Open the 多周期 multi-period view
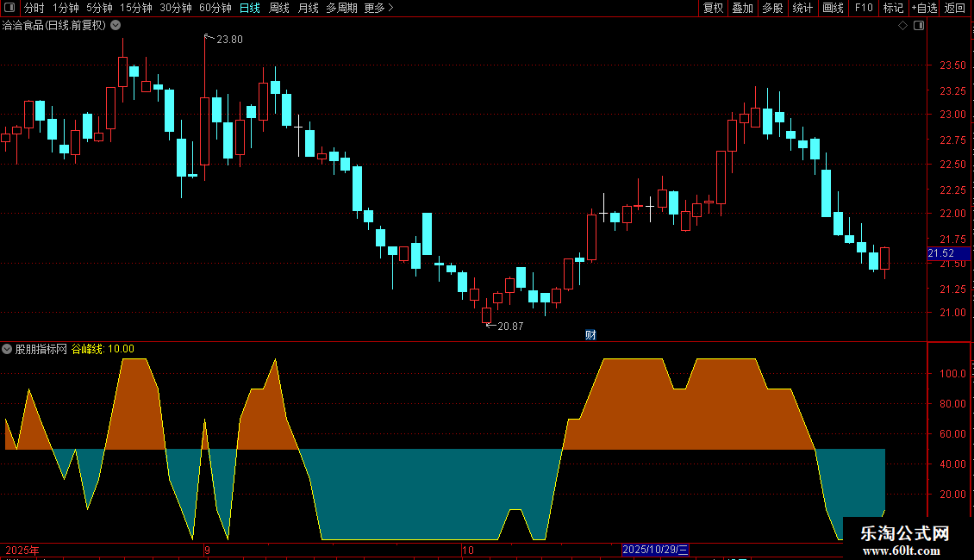Screen dimensions: 974x560 pos(341,8)
